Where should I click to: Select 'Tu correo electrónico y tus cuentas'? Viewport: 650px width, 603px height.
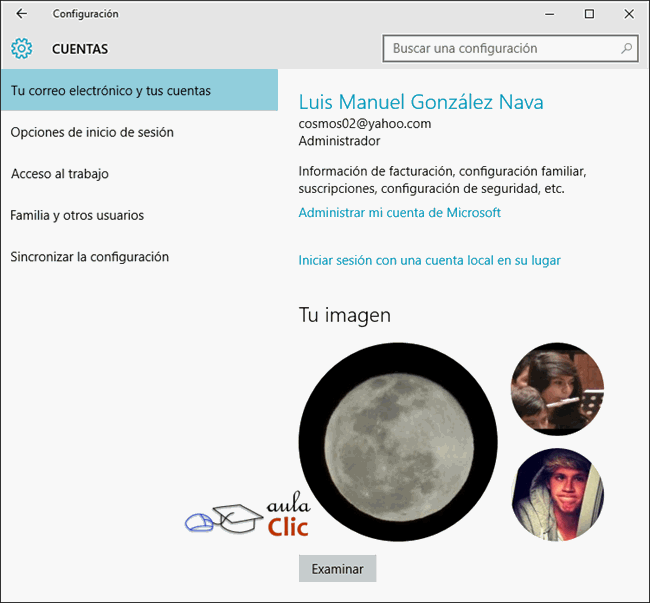pos(139,91)
